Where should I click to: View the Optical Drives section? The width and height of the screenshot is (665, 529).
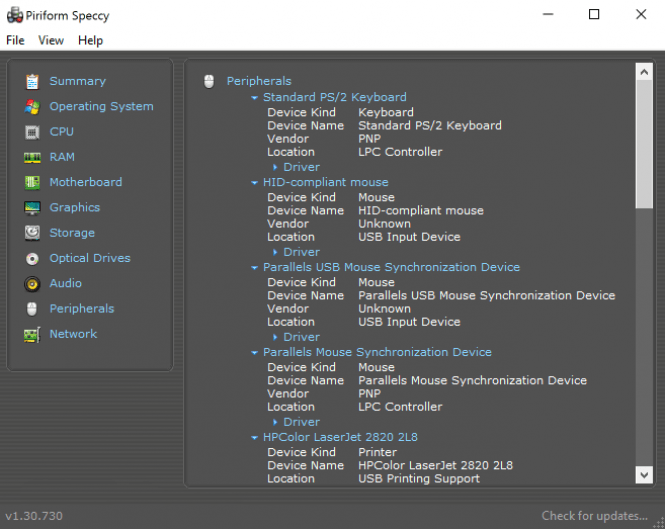point(90,258)
